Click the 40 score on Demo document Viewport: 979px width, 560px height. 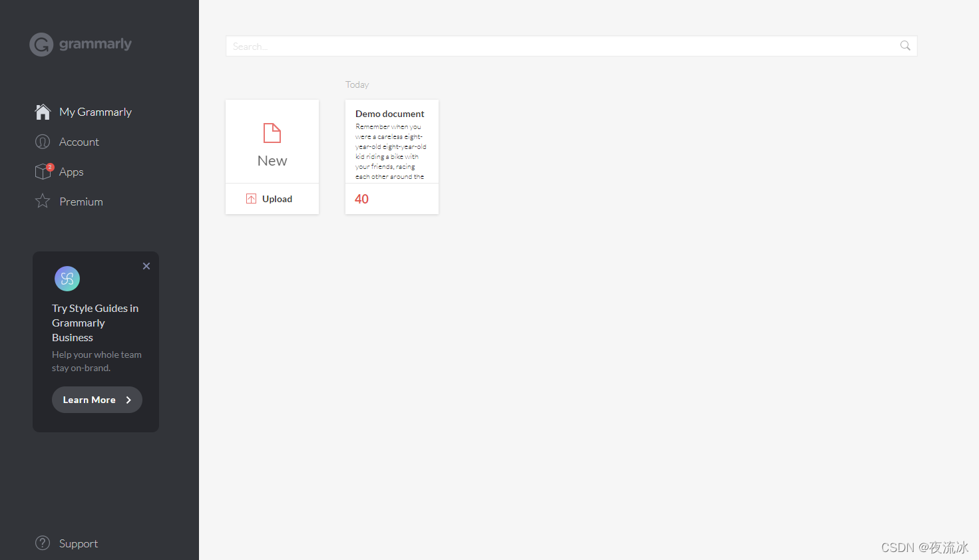361,199
